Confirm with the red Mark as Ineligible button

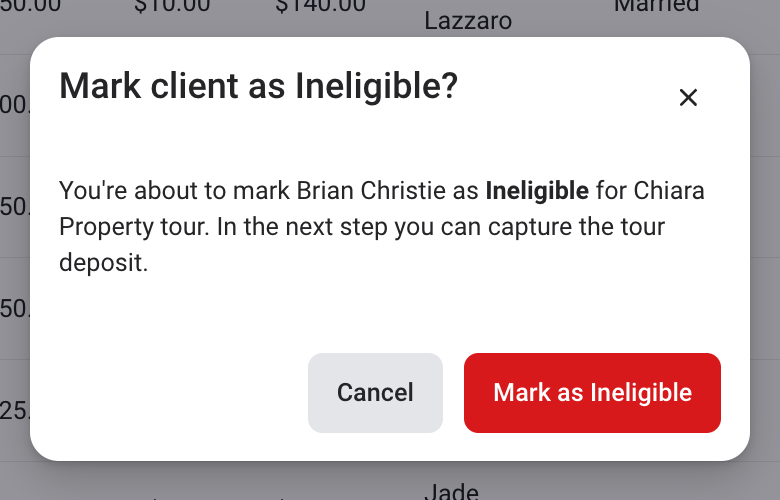(592, 393)
